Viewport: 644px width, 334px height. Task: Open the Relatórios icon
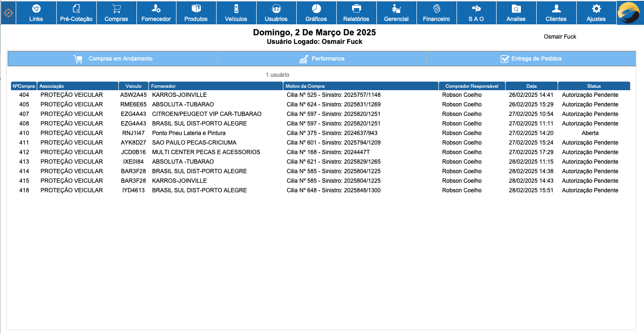tap(356, 12)
